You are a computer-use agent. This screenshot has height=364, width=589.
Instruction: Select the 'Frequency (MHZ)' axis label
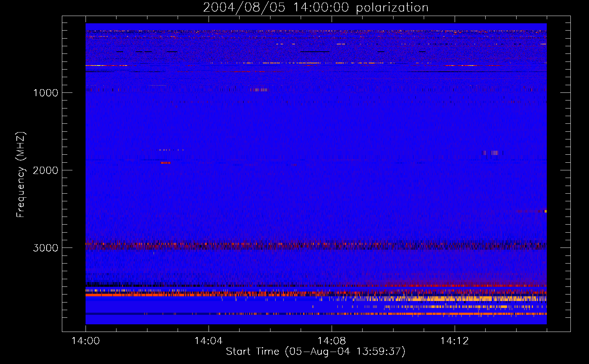[21, 175]
